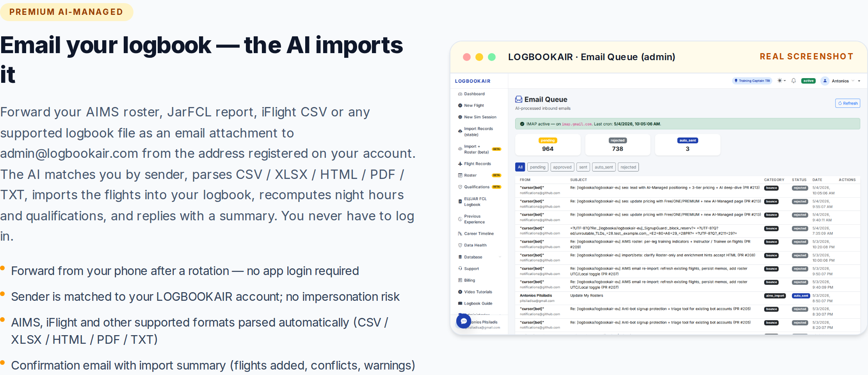
Task: Select the rejected filter tab
Action: pos(628,167)
